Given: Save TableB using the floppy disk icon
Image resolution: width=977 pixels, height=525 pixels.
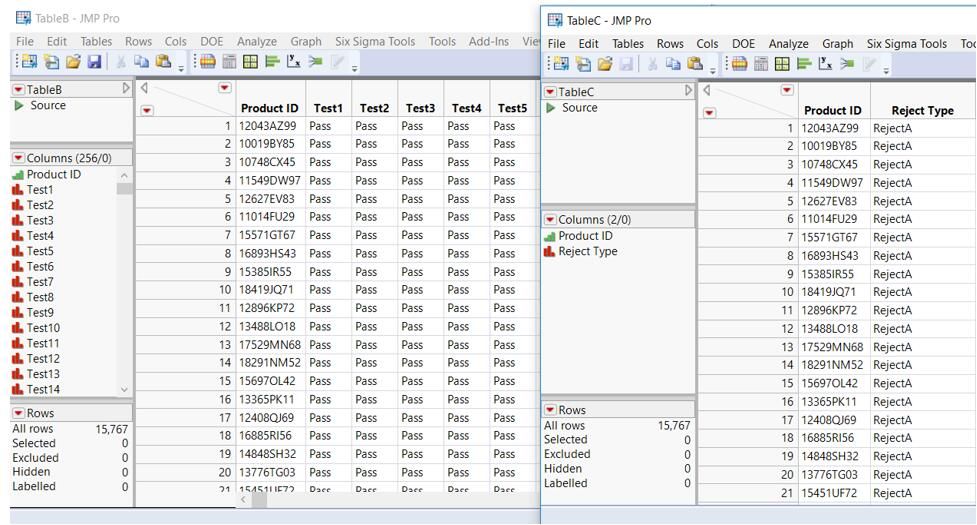Looking at the screenshot, I should [95, 61].
